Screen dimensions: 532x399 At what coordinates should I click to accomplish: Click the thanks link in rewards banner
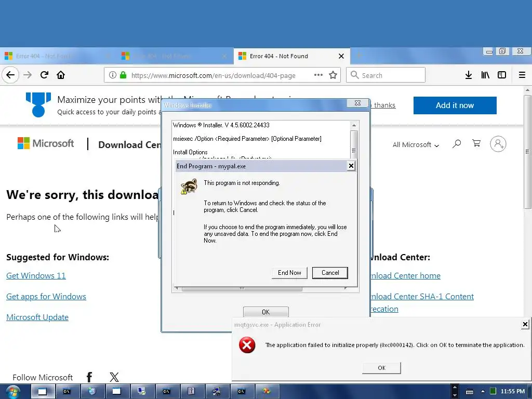point(384,105)
